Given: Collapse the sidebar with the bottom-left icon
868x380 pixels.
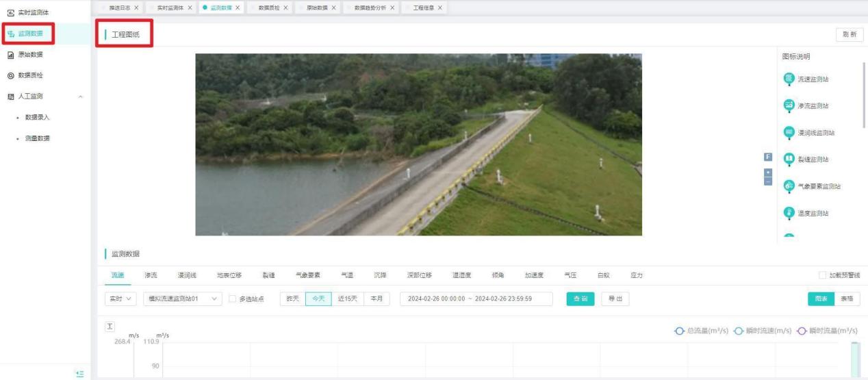Looking at the screenshot, I should tap(80, 373).
